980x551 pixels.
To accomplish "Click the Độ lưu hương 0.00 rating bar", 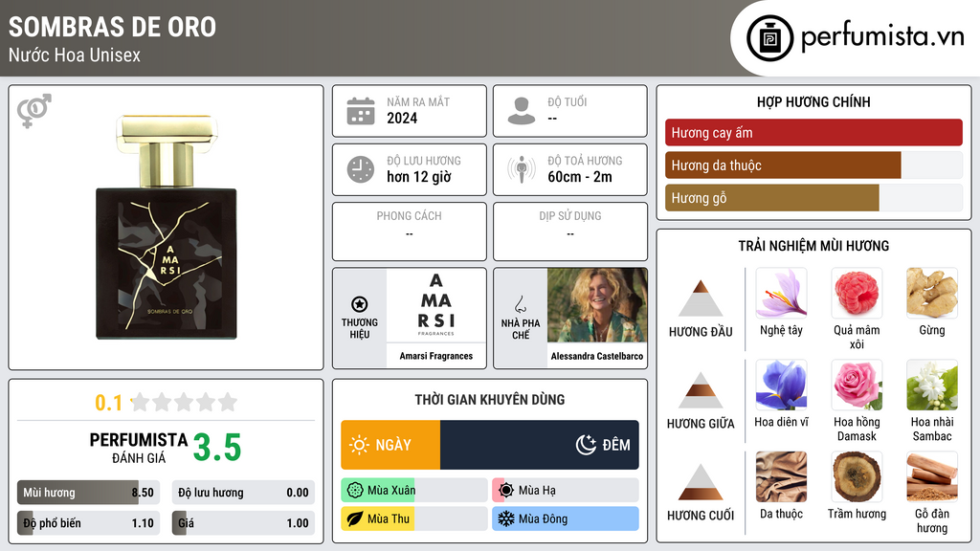I will 243,493.
